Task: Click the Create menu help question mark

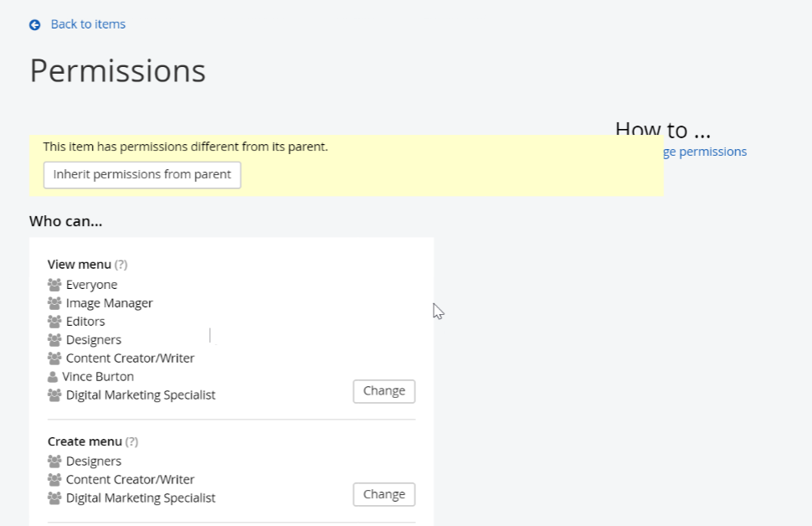Action: point(131,441)
